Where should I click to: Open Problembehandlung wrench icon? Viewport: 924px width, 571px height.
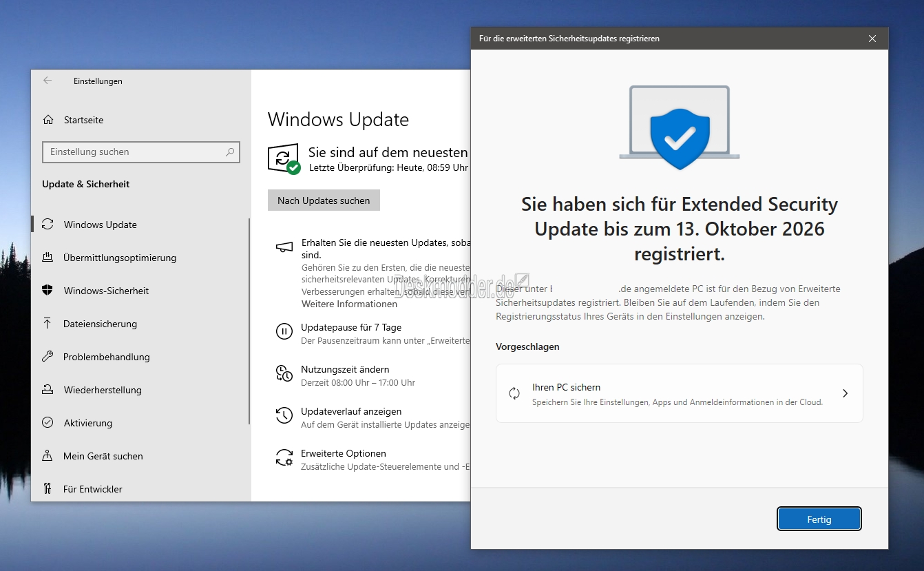48,357
